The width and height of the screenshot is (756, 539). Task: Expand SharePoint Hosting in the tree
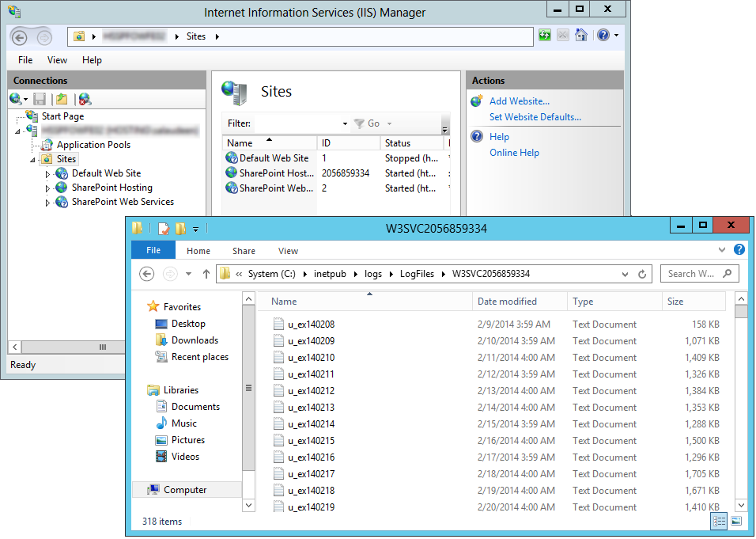[47, 188]
